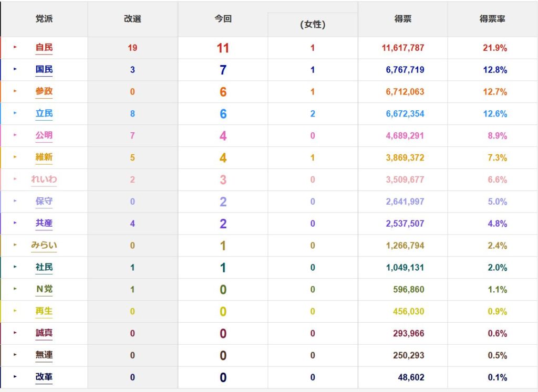
Task: Expand the れいわ row arrow
Action: [15, 179]
